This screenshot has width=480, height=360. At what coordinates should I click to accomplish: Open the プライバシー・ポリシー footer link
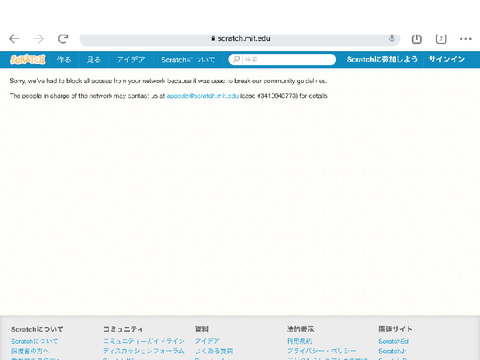[x=322, y=351]
